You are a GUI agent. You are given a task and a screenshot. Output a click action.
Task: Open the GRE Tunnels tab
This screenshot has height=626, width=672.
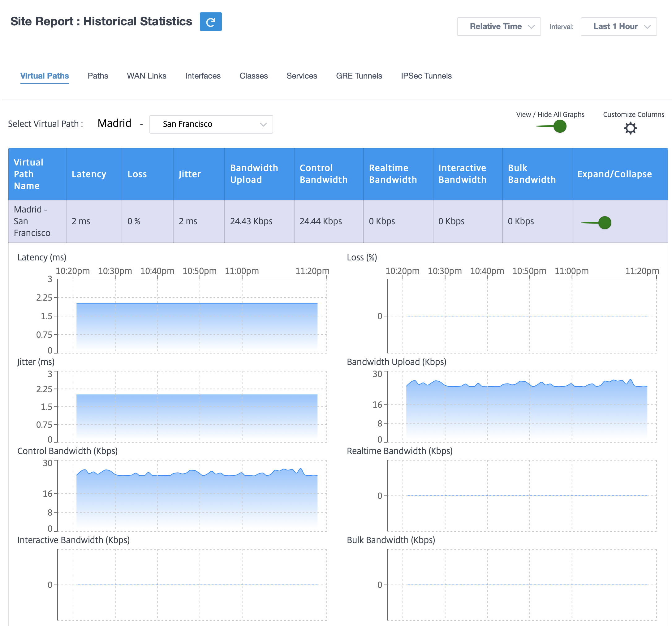point(359,76)
